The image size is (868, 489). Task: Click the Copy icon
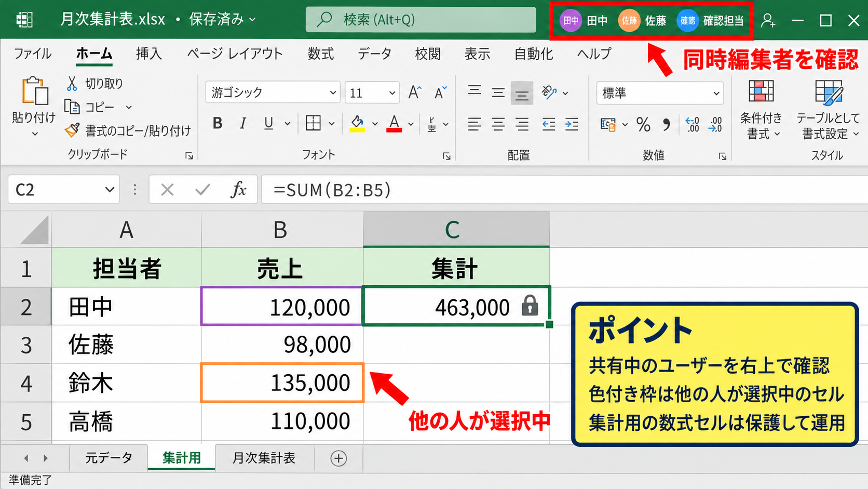click(x=72, y=107)
